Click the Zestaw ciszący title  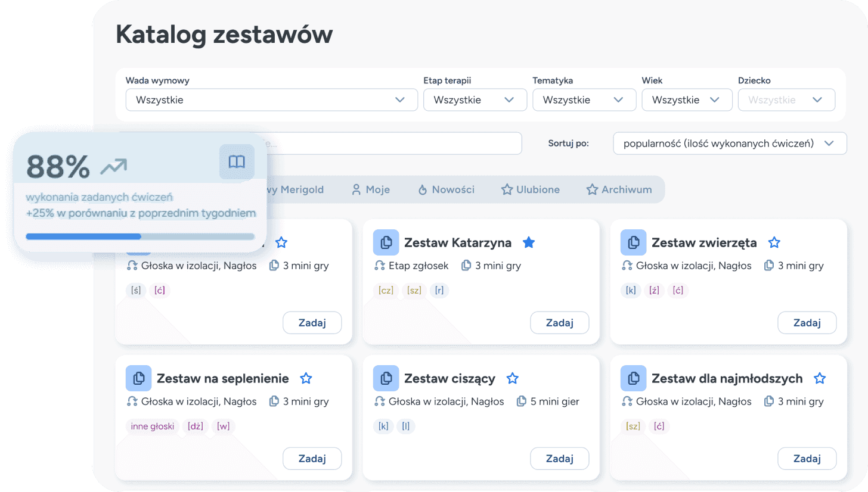pos(449,378)
